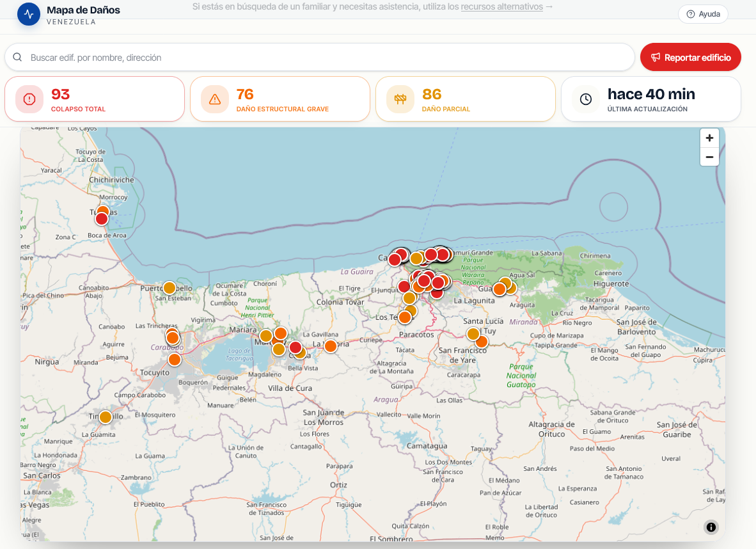
Task: Click the 'Ortiz' map label
Action: [338, 485]
